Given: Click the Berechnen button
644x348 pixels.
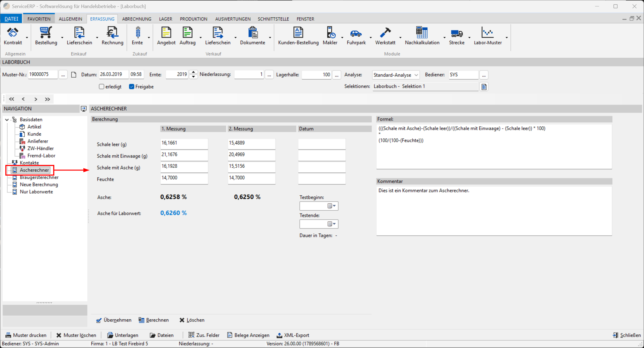Looking at the screenshot, I should 154,320.
